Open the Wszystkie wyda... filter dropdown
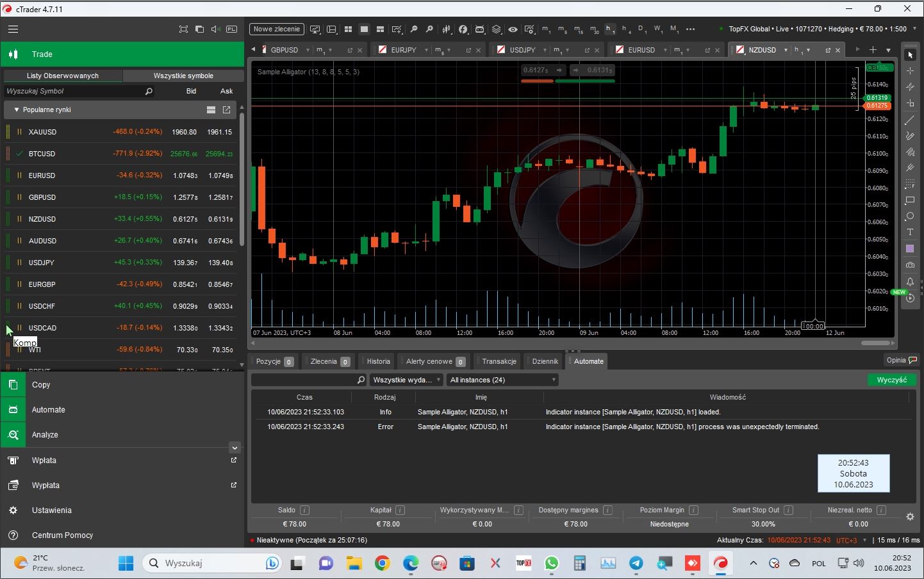 pos(406,380)
